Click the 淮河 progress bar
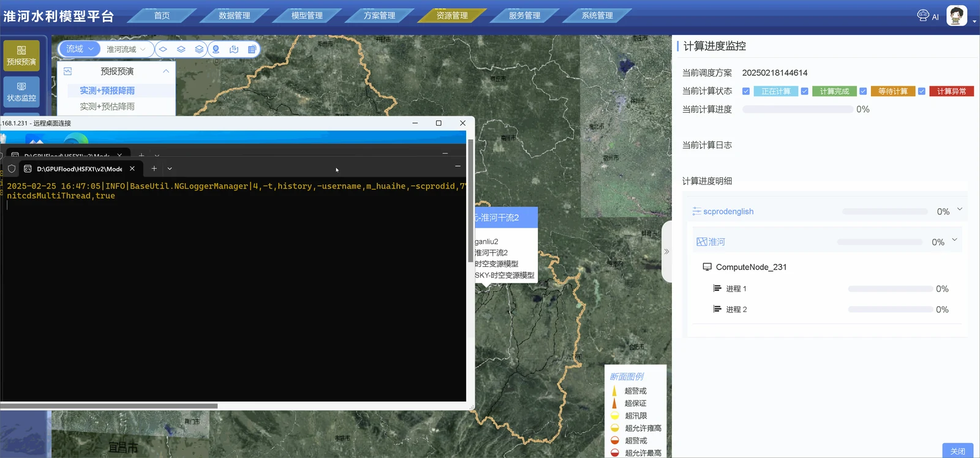The height and width of the screenshot is (458, 980). (880, 242)
